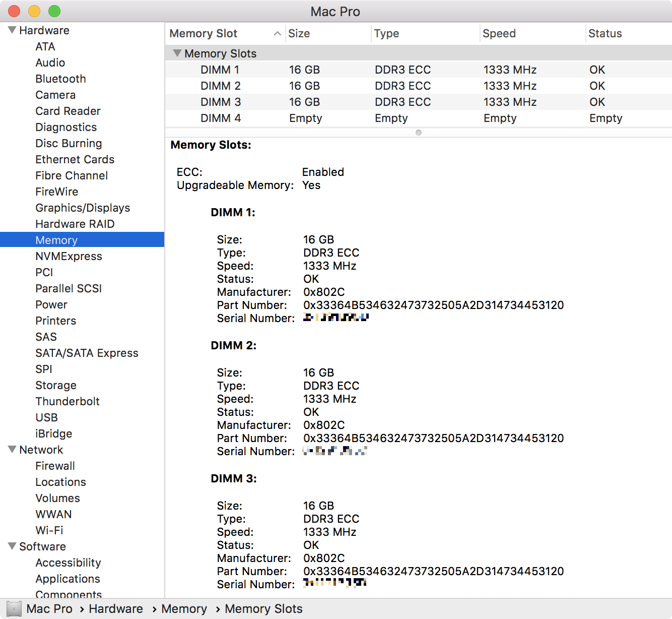
Task: Select Thunderbolt in the sidebar
Action: point(68,401)
